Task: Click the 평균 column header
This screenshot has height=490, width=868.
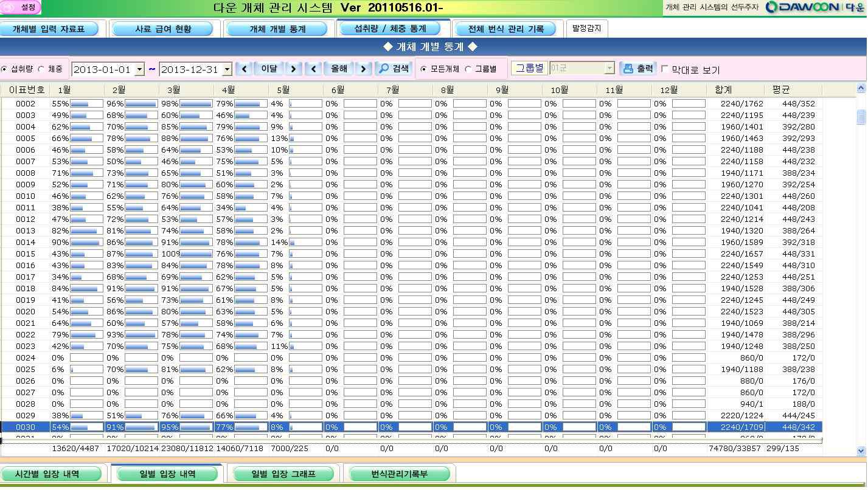Action: pyautogui.click(x=793, y=90)
